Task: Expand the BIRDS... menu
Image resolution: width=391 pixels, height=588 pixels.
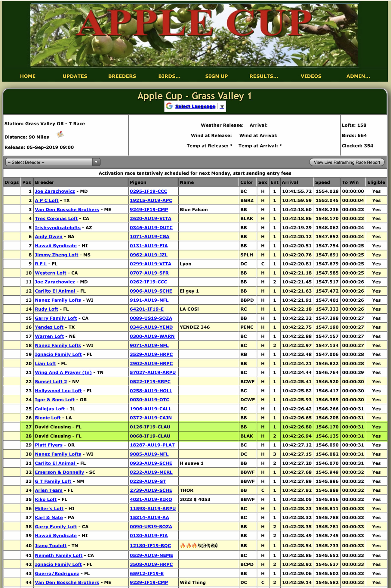Action: (x=169, y=76)
